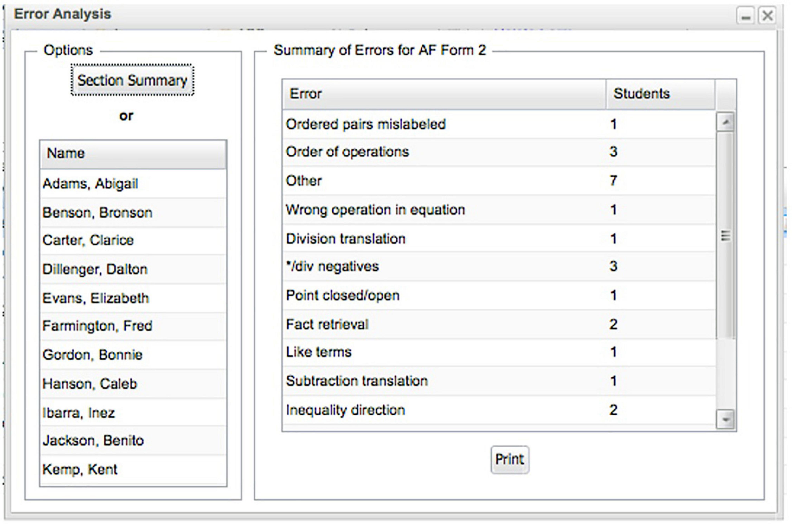Click the Section Summary button
This screenshot has height=532, width=792.
(x=132, y=80)
